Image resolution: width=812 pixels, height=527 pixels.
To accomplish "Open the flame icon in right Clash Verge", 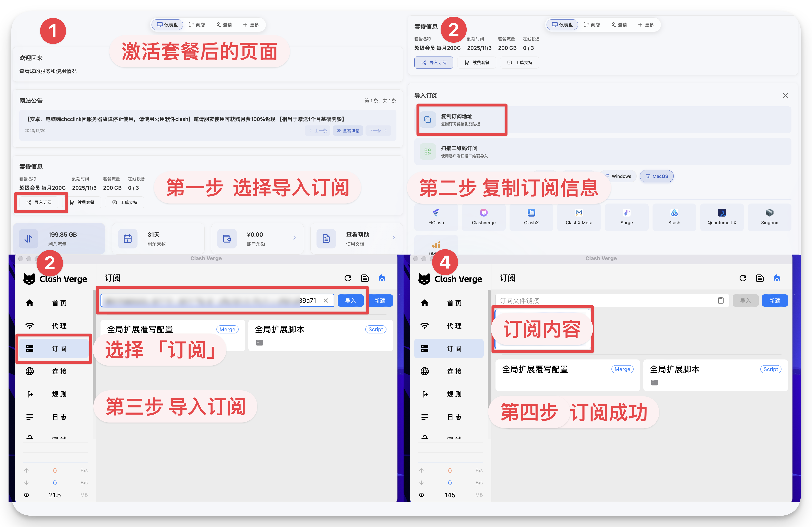I will 777,278.
